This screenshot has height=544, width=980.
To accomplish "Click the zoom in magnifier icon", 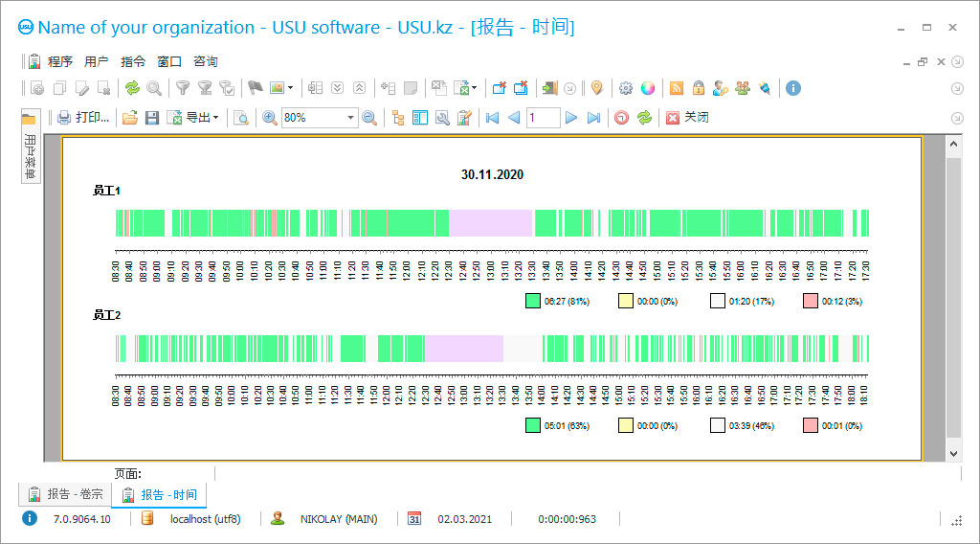I will [270, 118].
